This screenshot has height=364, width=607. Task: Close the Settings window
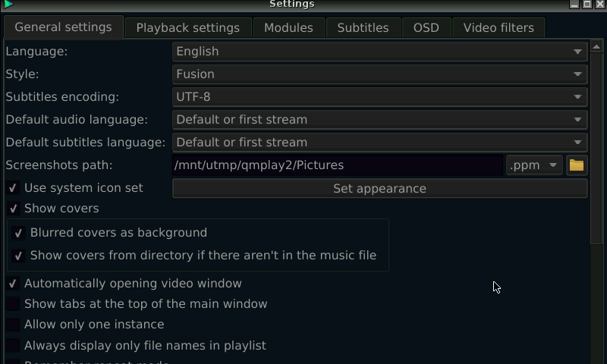tap(600, 4)
